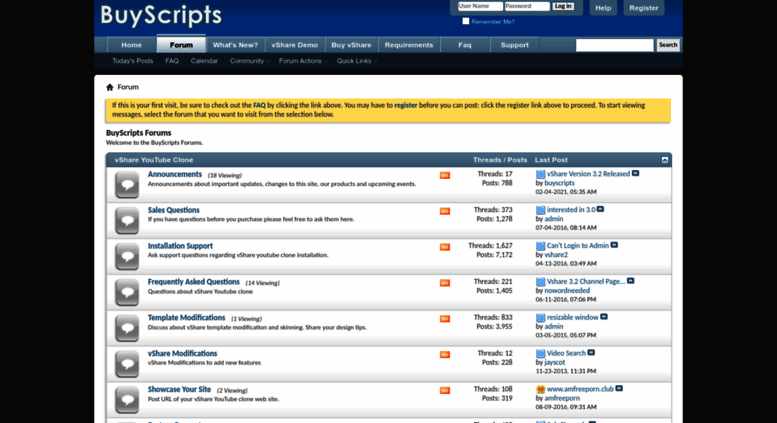Go to last post icon after vShare Version 3.2 Released
Viewport: 777px width, 423px height.
pyautogui.click(x=635, y=173)
